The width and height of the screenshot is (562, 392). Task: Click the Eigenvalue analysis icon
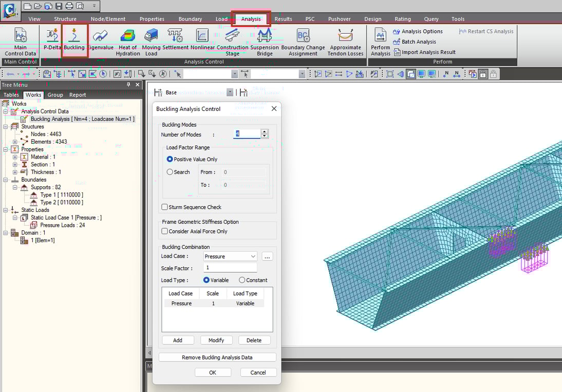101,41
